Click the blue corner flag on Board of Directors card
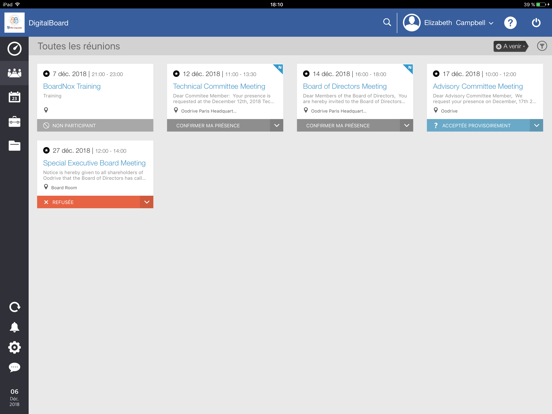Image resolution: width=552 pixels, height=414 pixels. [x=409, y=68]
